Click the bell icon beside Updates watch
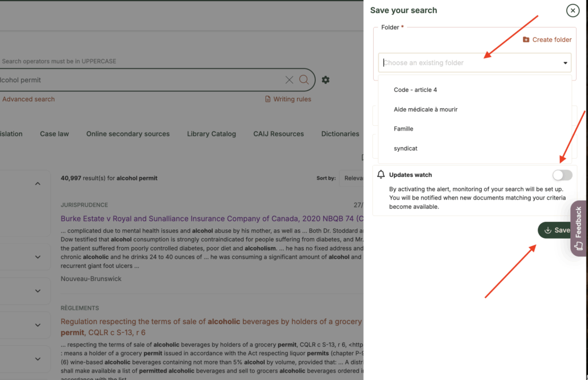The width and height of the screenshot is (588, 380). [381, 174]
